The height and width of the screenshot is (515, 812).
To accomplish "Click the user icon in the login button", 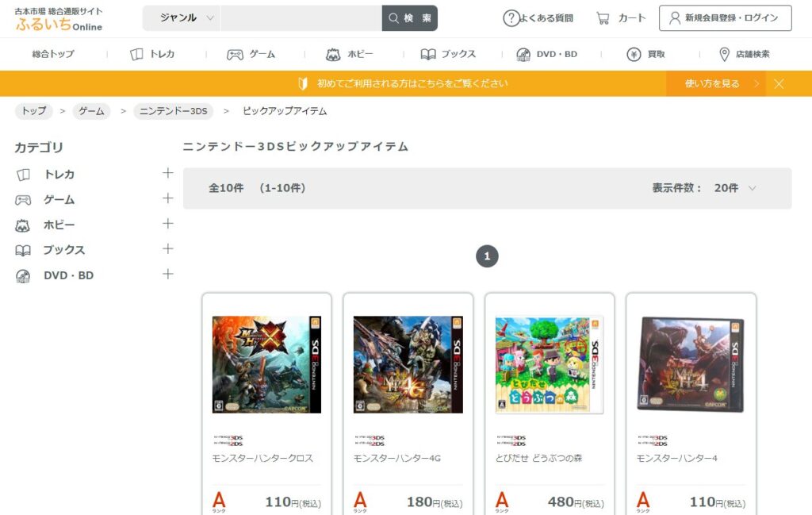I will [675, 18].
